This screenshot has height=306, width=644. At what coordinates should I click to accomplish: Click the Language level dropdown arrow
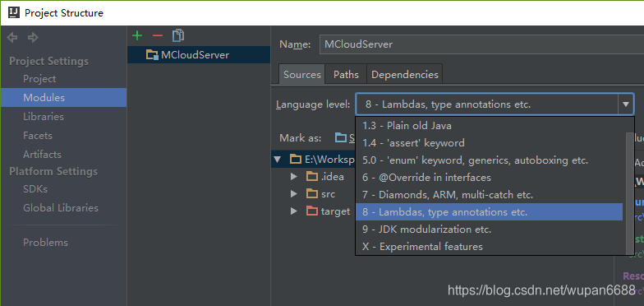(x=626, y=104)
